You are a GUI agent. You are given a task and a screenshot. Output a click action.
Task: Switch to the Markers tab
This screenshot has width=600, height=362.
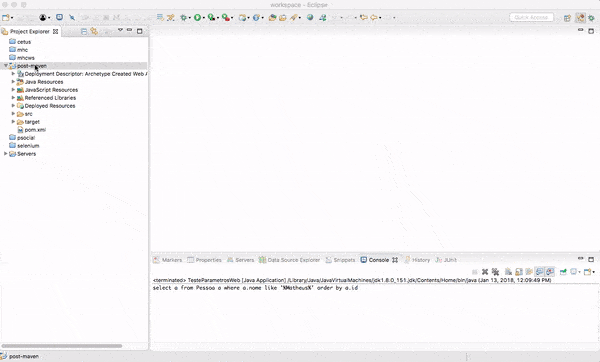pos(168,260)
